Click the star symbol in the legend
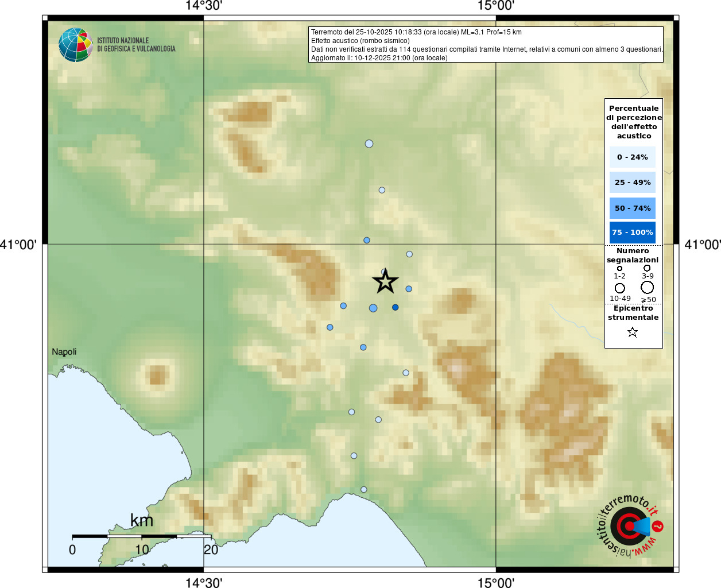721x588 pixels. click(x=633, y=332)
